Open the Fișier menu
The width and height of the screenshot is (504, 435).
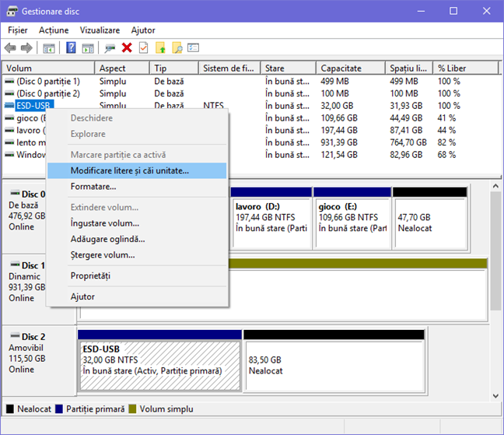pyautogui.click(x=17, y=30)
